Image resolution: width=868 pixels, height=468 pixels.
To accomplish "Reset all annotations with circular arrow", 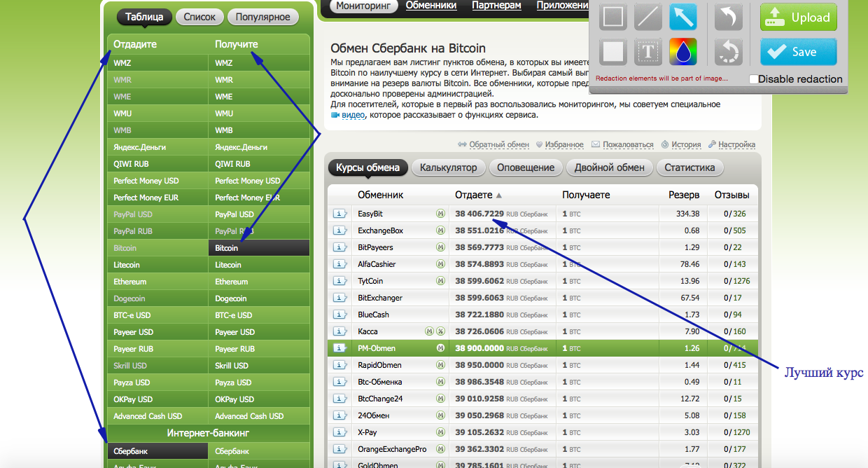I will (729, 51).
